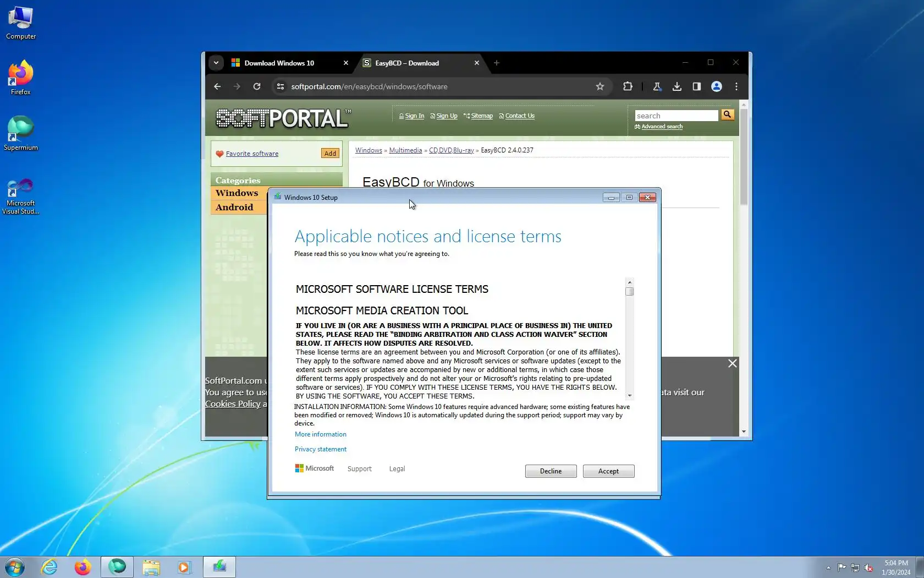Launch Firefox from the desktop shortcut
This screenshot has width=924, height=578.
[21, 78]
